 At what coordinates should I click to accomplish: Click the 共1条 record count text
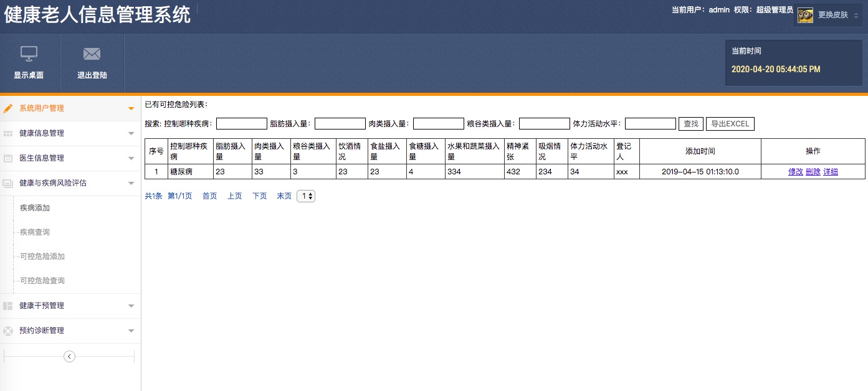tap(153, 196)
